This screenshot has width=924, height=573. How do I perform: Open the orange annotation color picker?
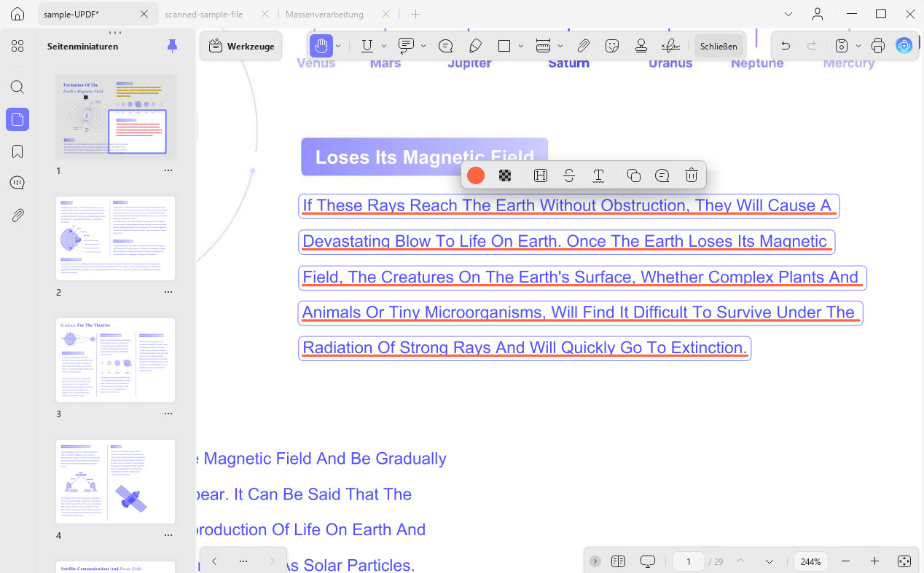coord(476,175)
